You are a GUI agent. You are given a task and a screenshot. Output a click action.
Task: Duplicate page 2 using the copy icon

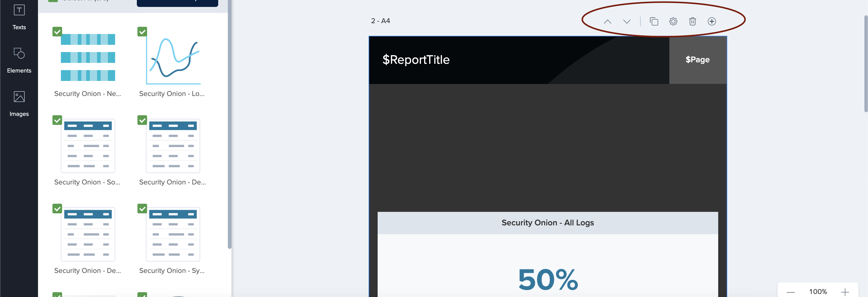(x=654, y=22)
